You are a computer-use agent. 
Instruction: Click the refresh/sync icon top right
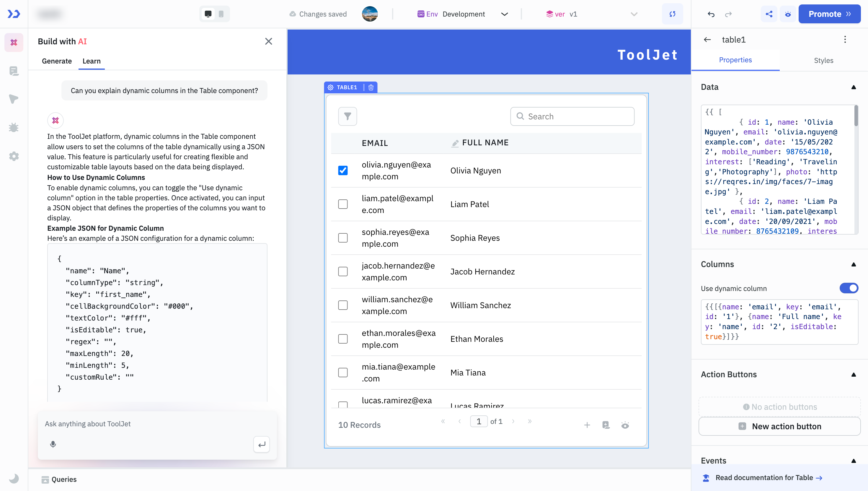673,13
